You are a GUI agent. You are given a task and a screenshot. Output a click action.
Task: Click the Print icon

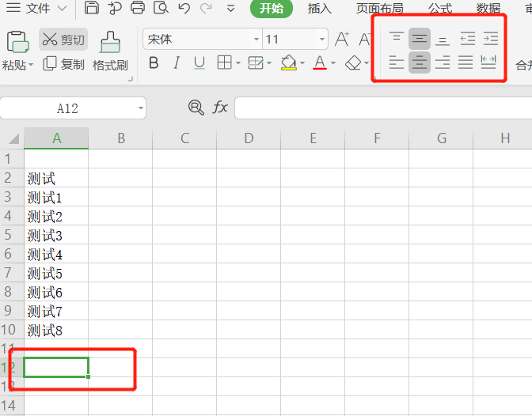pyautogui.click(x=138, y=7)
